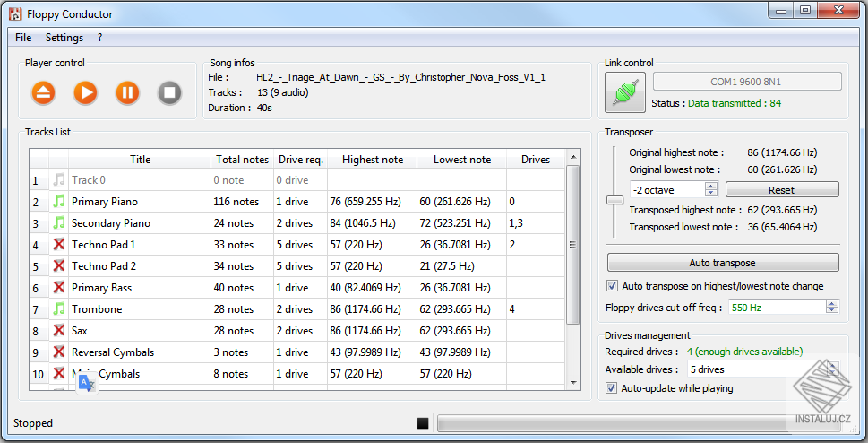Click the red X icon in row 10
Screen dimensions: 868x443
(59, 373)
